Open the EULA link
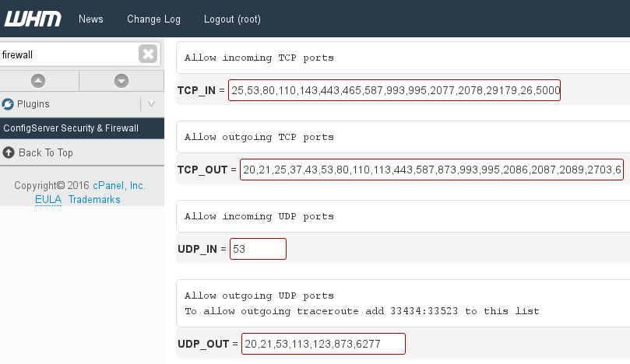Viewport: 630px width, 364px height. pyautogui.click(x=48, y=199)
